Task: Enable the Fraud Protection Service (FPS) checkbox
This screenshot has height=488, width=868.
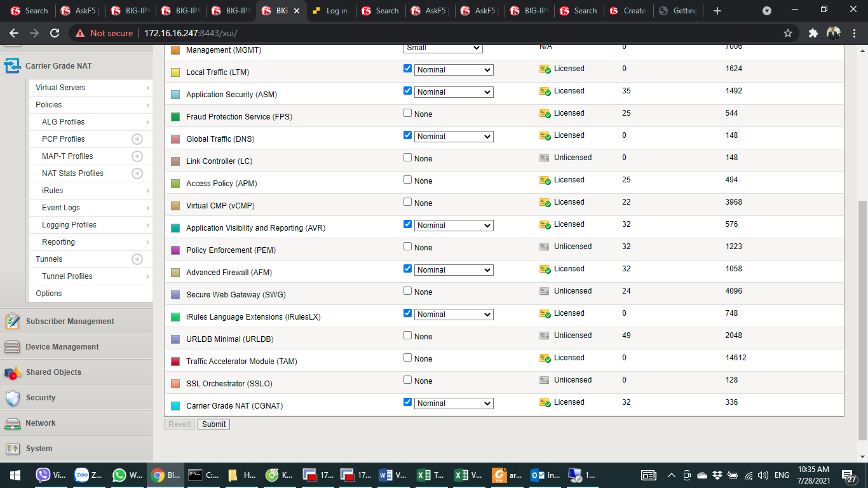Action: coord(408,113)
